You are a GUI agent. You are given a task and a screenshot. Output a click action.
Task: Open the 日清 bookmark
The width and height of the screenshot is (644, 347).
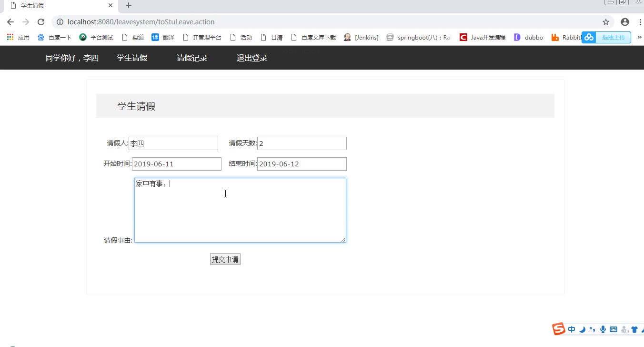(x=272, y=37)
